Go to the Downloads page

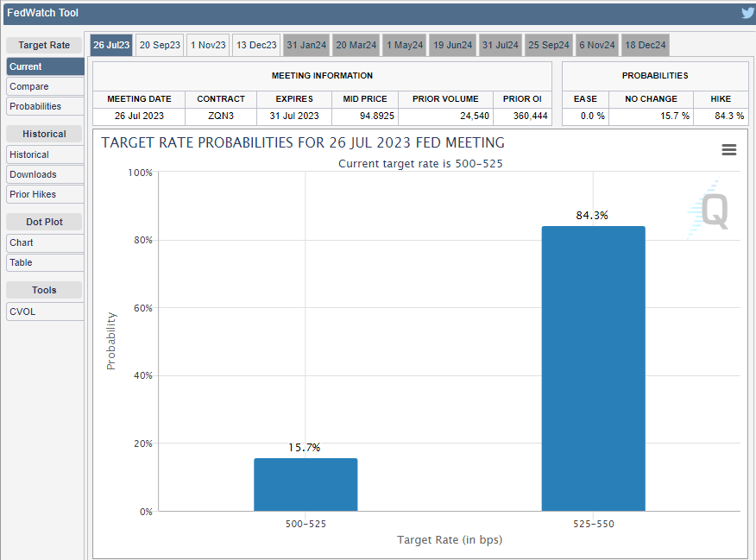tap(45, 174)
